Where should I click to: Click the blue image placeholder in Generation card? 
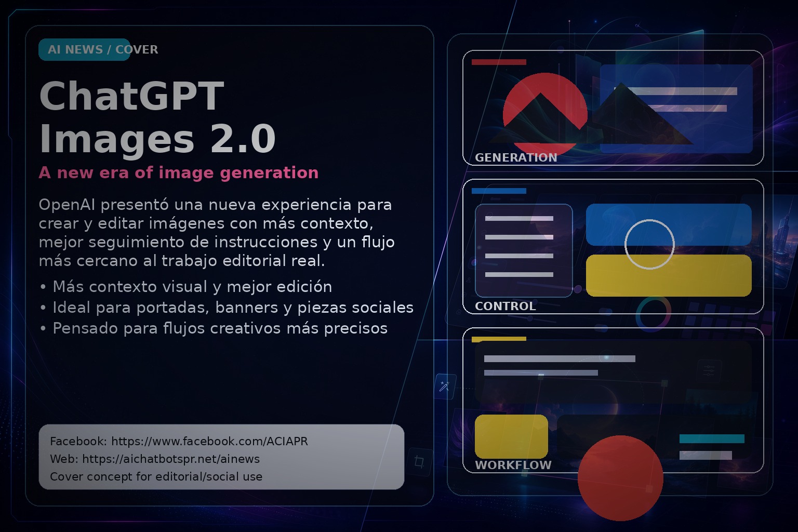coord(676,109)
